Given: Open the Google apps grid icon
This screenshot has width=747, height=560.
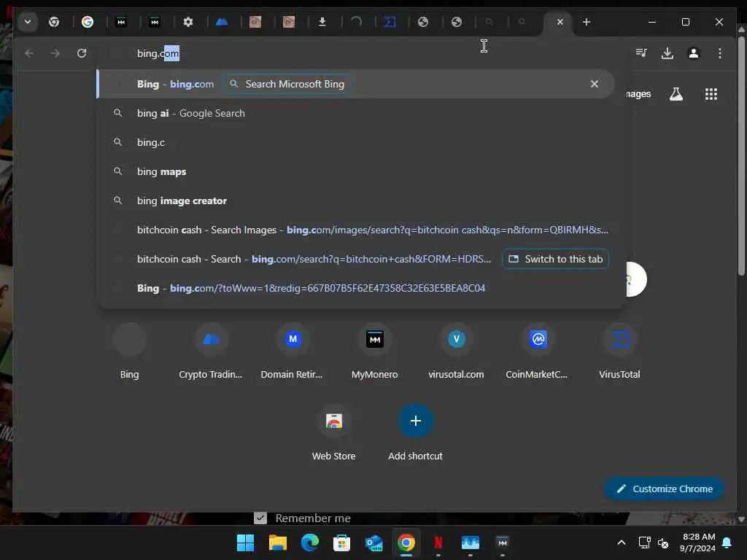Looking at the screenshot, I should click(711, 94).
